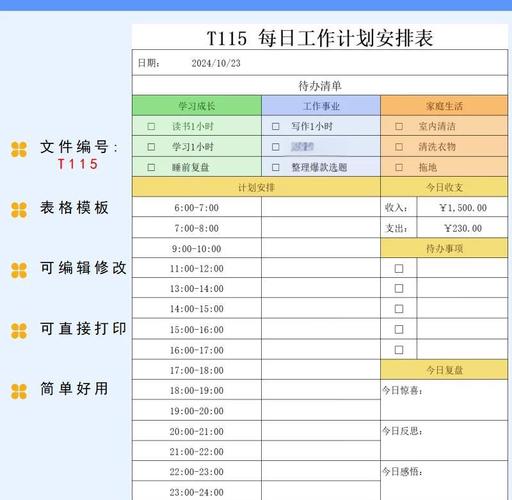Click the 可编辑修改 label text

pos(83,268)
